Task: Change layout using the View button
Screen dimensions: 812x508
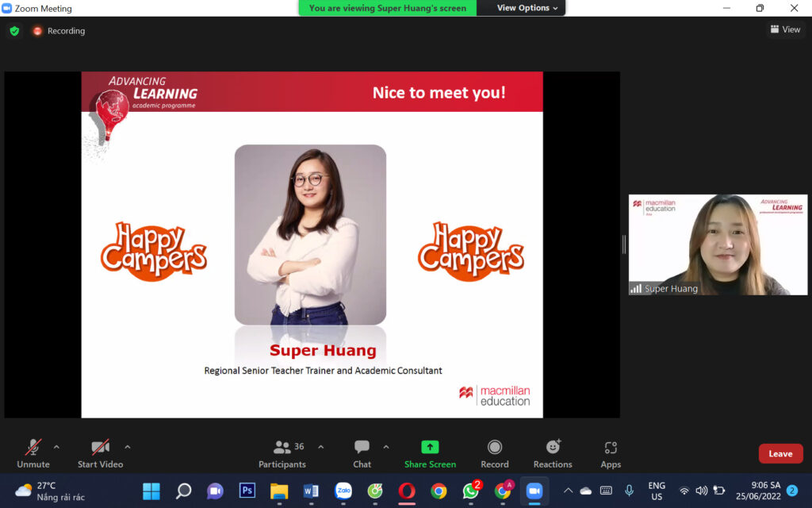Action: coord(784,29)
